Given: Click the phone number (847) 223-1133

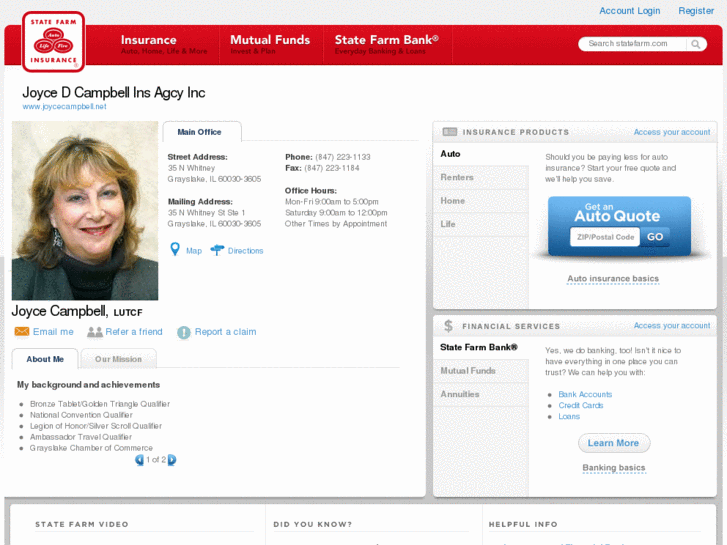Looking at the screenshot, I should [343, 157].
